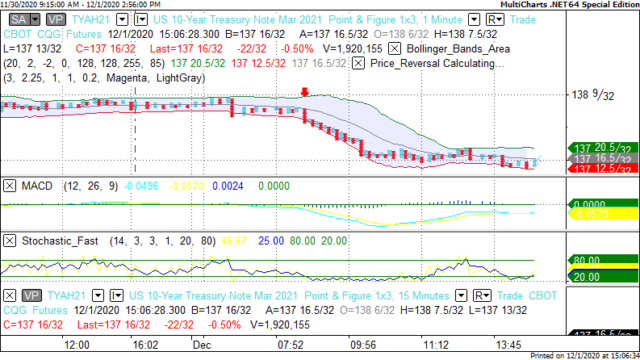Viewport: 640px width, 360px height.
Task: Click the Price_Reversal Calculating... label
Action: pos(437,64)
